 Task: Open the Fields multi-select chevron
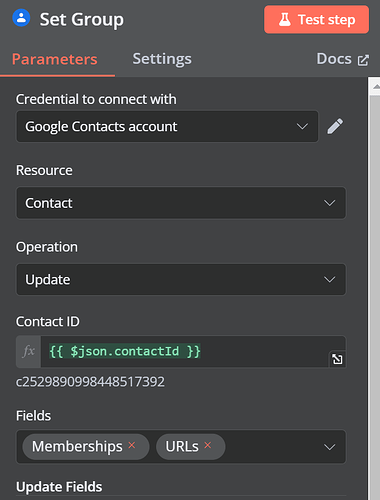(329, 447)
